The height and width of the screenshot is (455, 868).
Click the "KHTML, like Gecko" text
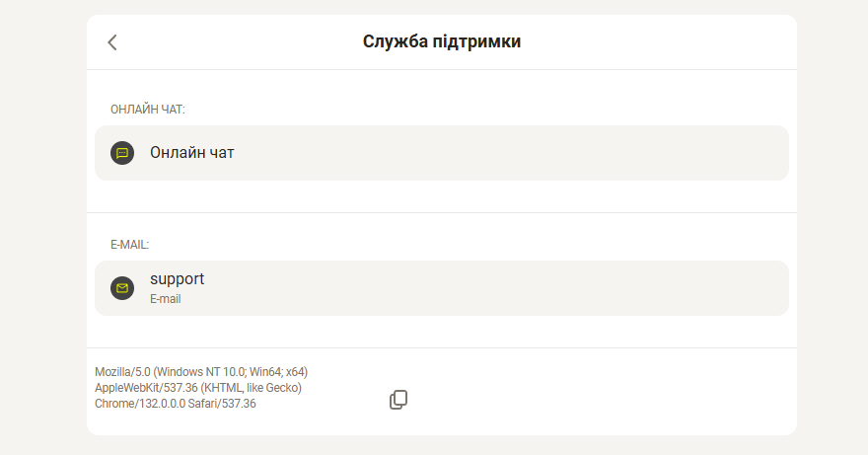pyautogui.click(x=252, y=388)
